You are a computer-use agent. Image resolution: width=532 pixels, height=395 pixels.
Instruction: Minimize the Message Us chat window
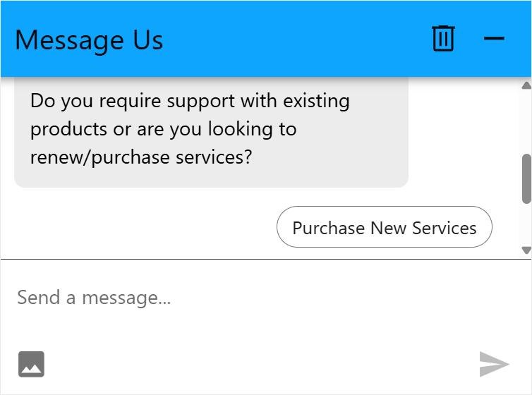pos(494,39)
